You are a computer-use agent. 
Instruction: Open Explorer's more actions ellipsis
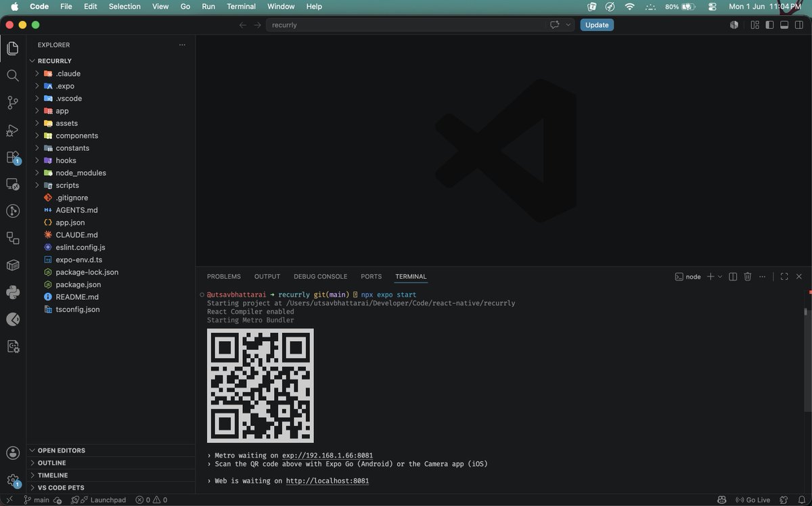(x=182, y=45)
